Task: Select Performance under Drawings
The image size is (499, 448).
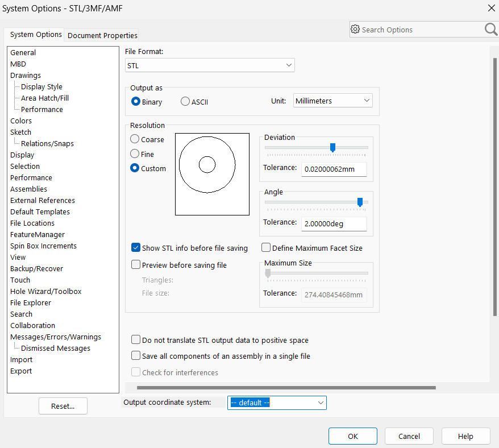Action: (x=42, y=110)
